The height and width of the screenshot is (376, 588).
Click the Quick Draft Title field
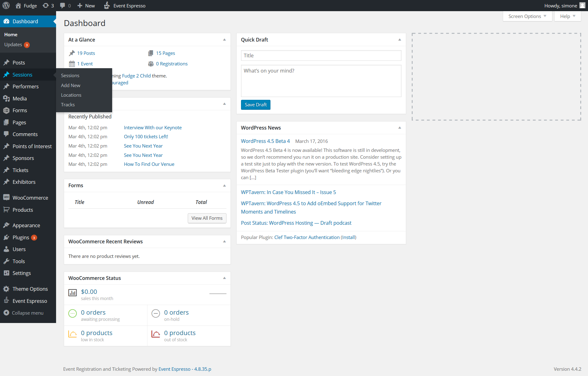click(x=321, y=55)
